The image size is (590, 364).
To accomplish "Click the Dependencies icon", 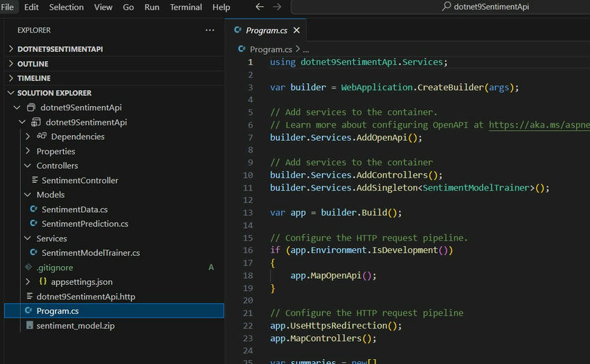I will (x=42, y=136).
